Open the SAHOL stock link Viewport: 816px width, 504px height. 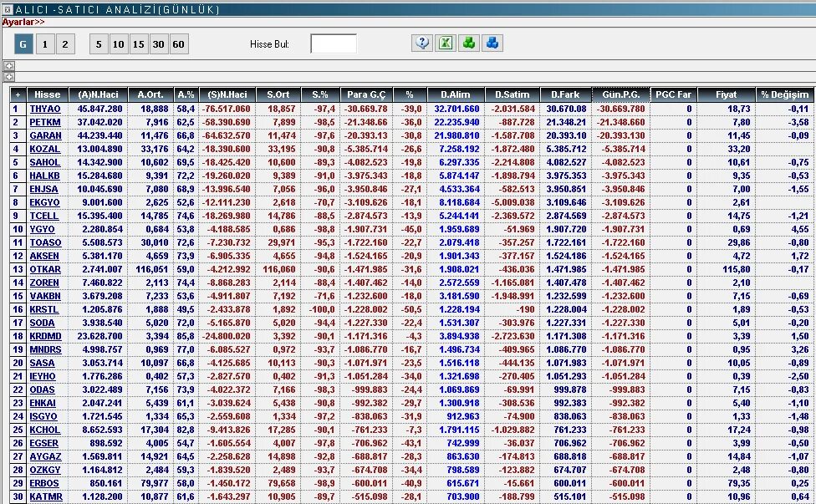tap(44, 162)
